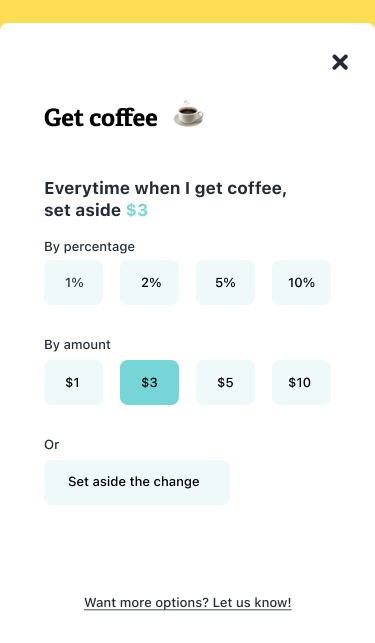Click the words set aside in heading
The image size is (375, 643).
[x=82, y=210]
